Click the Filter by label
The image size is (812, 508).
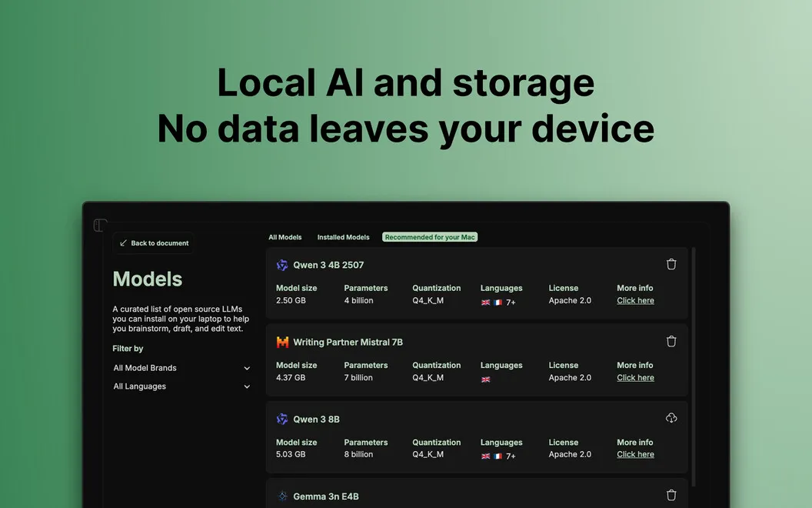tap(128, 349)
